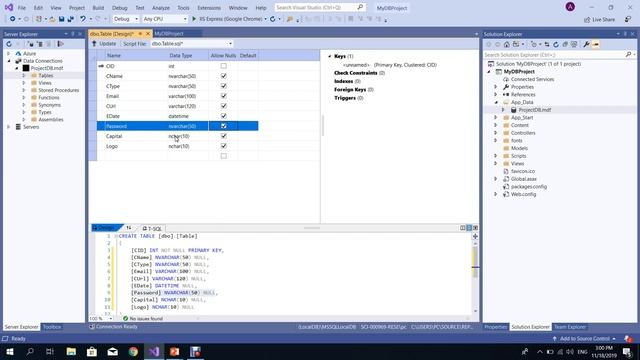Toggle Allow Nulls for CID column

224,66
